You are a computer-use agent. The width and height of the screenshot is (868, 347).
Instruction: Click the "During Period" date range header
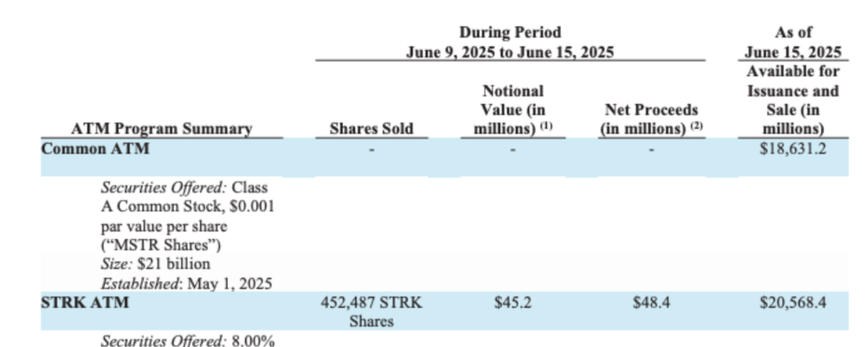[x=510, y=42]
